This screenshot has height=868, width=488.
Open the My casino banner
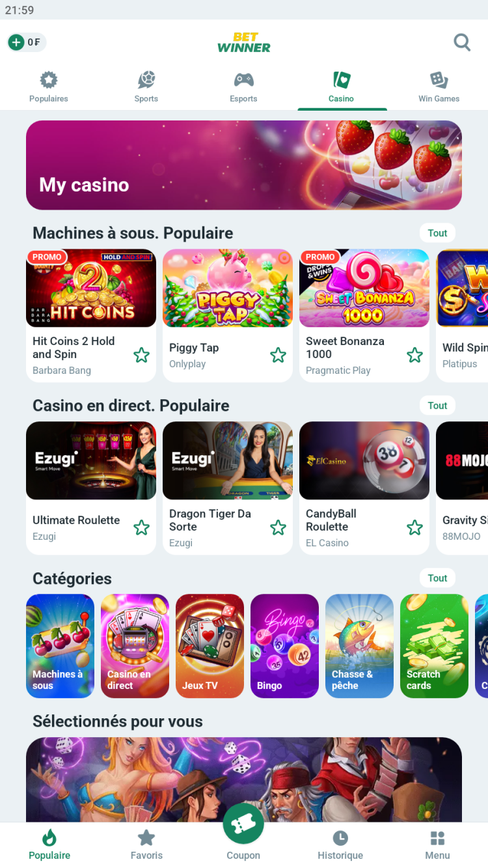pyautogui.click(x=244, y=165)
